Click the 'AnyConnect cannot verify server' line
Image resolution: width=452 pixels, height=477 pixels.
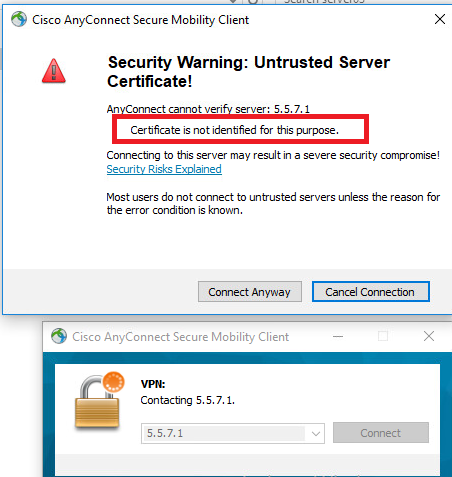coord(208,109)
